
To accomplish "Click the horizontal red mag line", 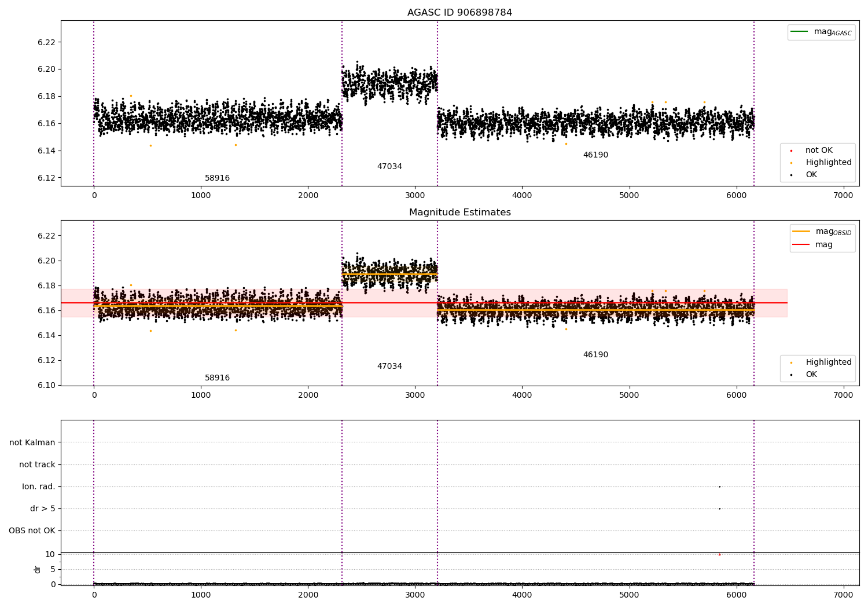I will [x=424, y=303].
